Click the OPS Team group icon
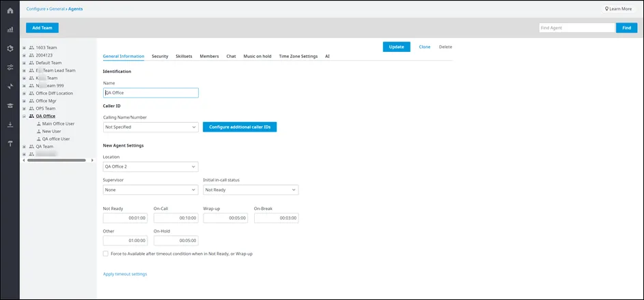Image resolution: width=644 pixels, height=300 pixels. tap(31, 108)
